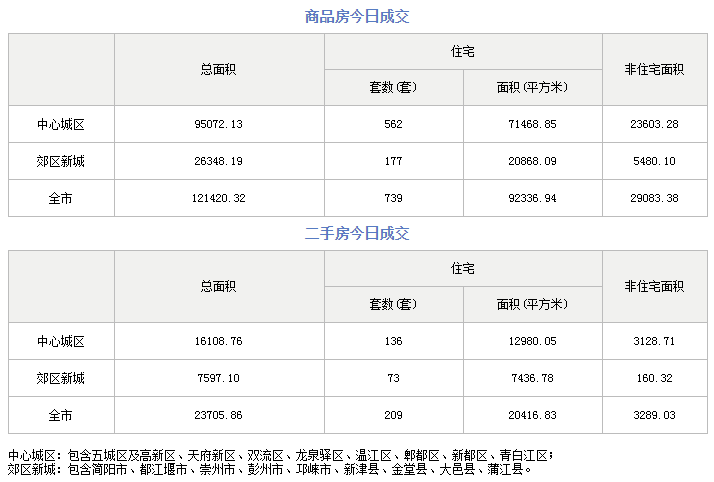Click the 209 units cell
The image size is (714, 482).
click(393, 416)
